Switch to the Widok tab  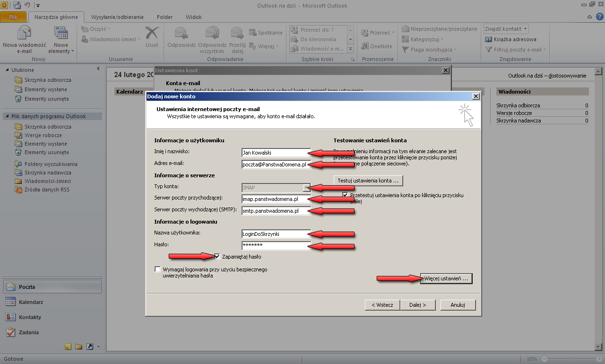coord(194,17)
